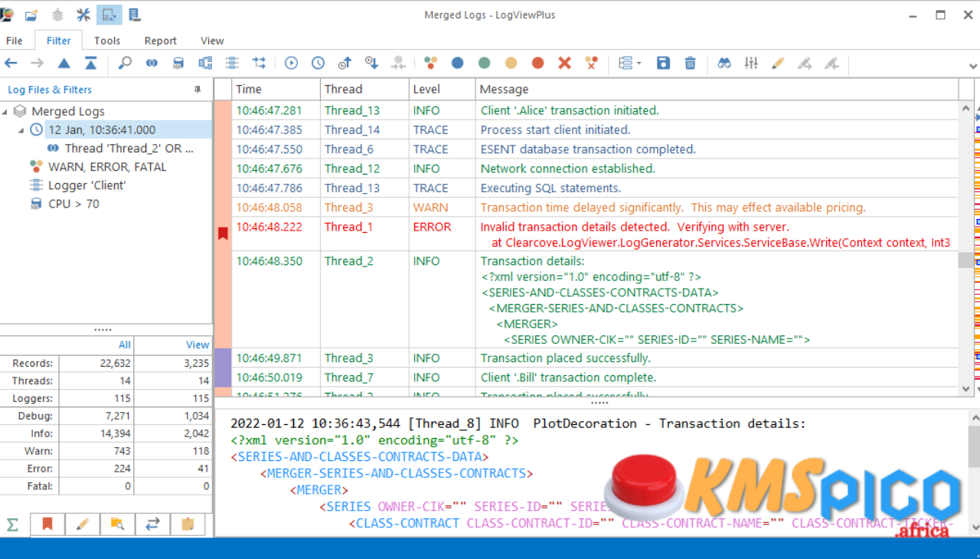Sort by the Time column header
Viewport: 980px width, 559px height.
click(x=276, y=90)
